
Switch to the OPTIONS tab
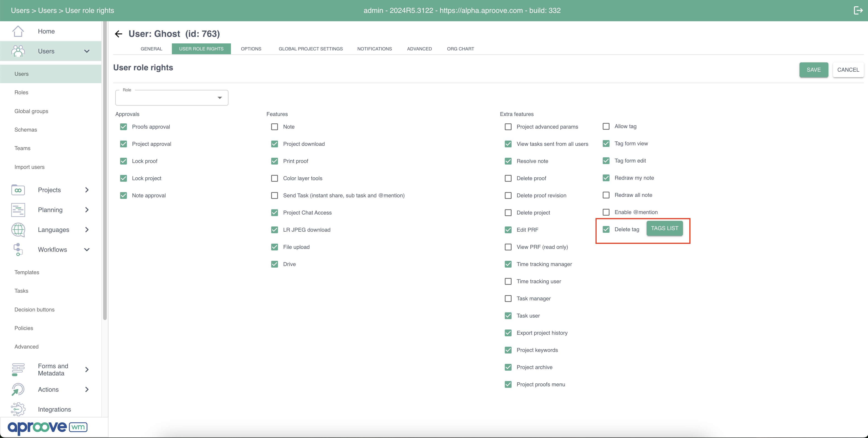coord(251,49)
